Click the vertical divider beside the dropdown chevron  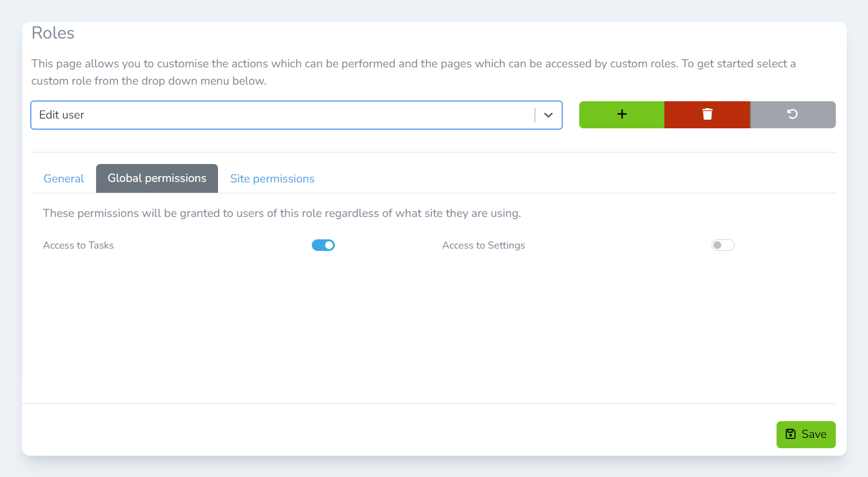[535, 115]
